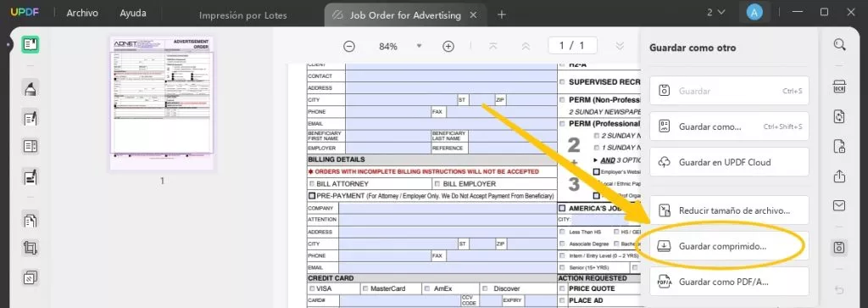Run OCR text recognition icon
Image resolution: width=868 pixels, height=308 pixels.
[x=839, y=87]
